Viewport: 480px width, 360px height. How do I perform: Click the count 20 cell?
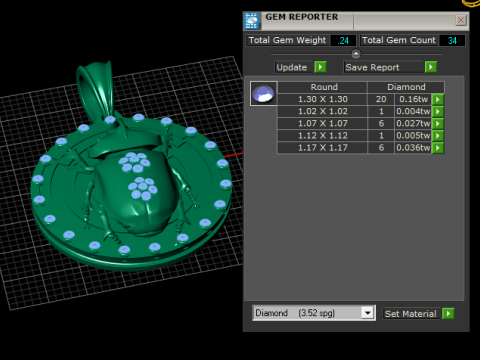click(381, 99)
